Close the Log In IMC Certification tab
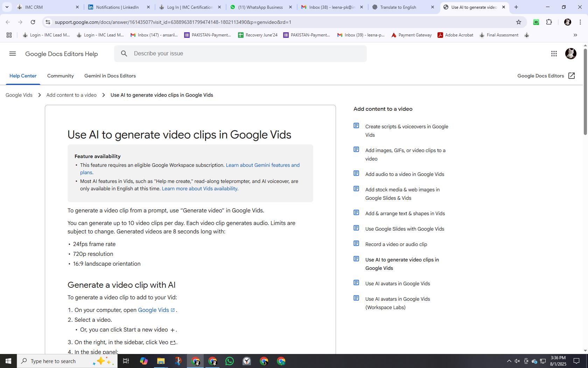 (219, 7)
